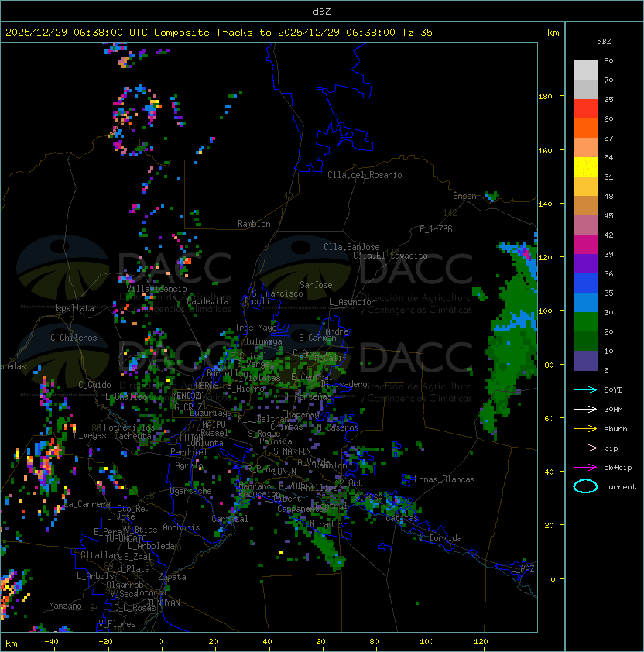Click the cyan current ellipse icon
This screenshot has height=652, width=644.
(x=585, y=486)
